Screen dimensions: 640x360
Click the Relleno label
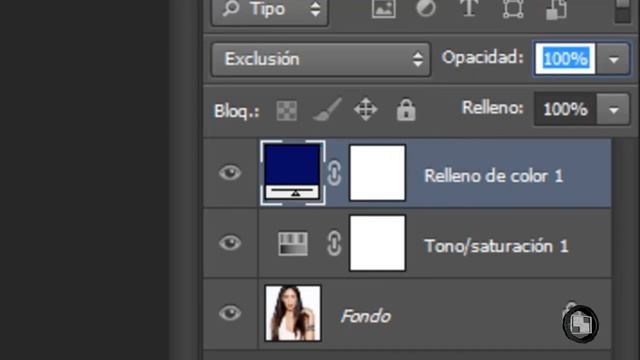(493, 108)
